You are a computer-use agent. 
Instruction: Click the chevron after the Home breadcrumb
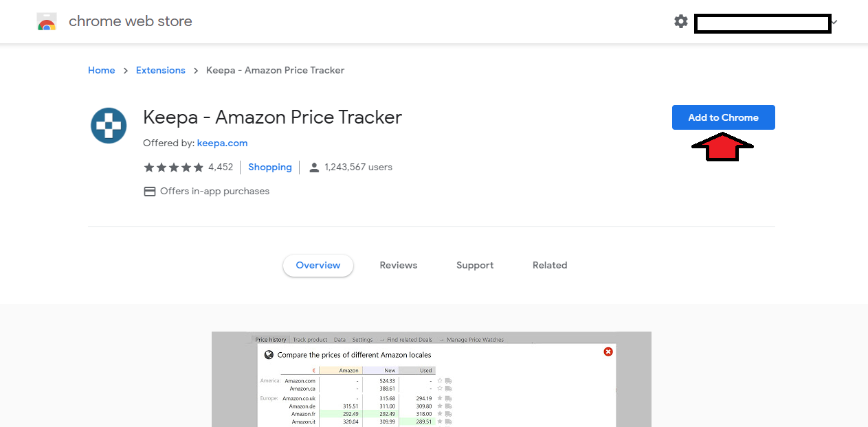[126, 71]
